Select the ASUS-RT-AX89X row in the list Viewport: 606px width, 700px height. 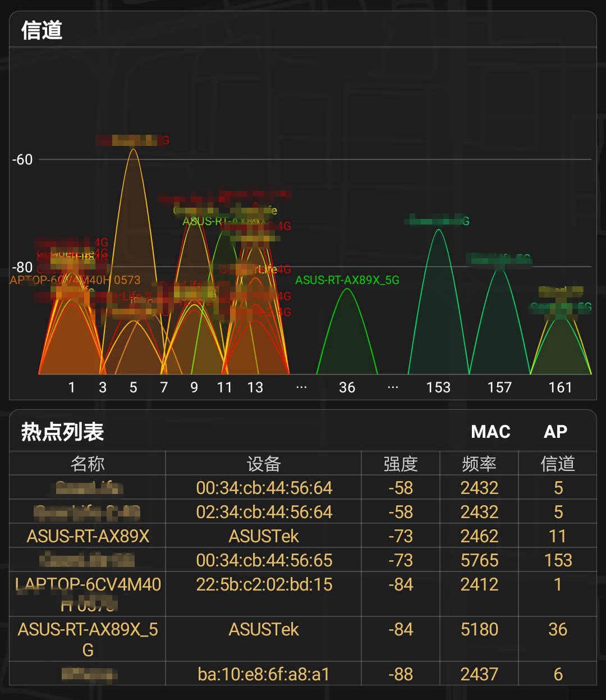(86, 536)
